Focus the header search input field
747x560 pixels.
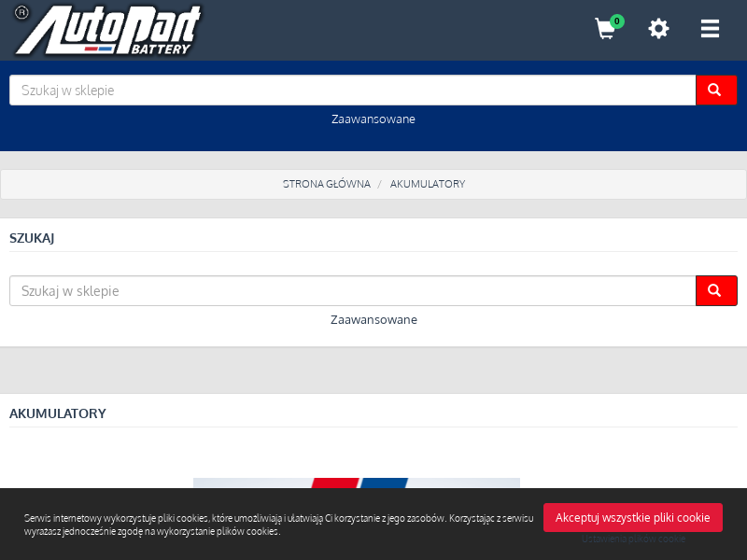tap(350, 90)
